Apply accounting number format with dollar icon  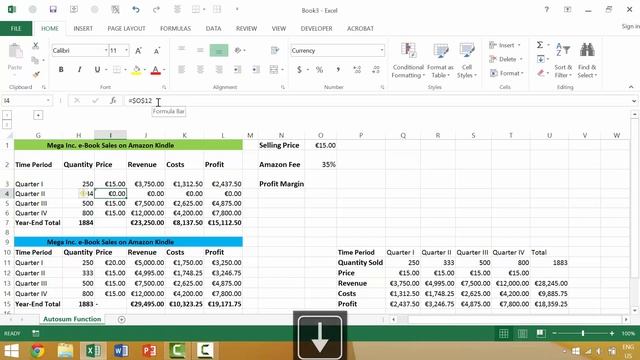pos(299,70)
